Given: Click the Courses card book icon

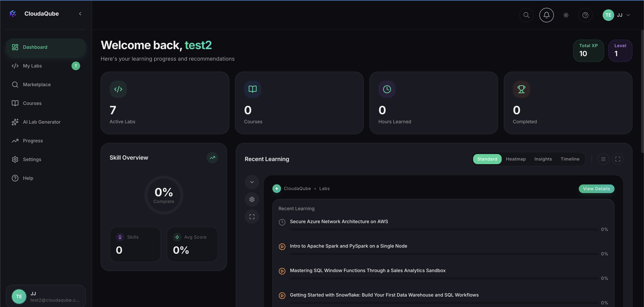Looking at the screenshot, I should pyautogui.click(x=252, y=89).
